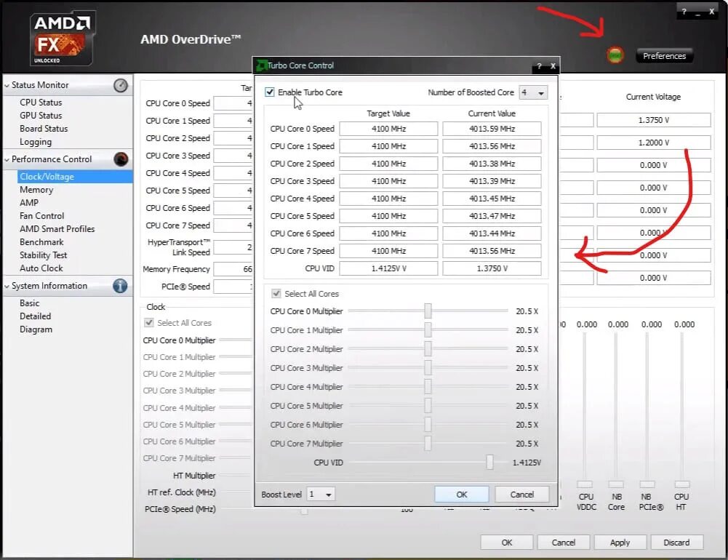Open the Number of Boosted Core dropdown
Image resolution: width=728 pixels, height=560 pixels.
534,92
